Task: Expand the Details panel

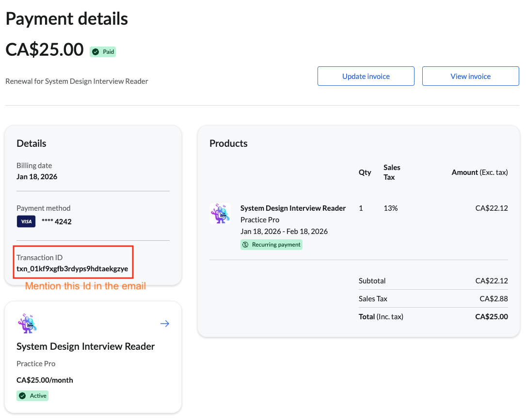Action: point(31,143)
